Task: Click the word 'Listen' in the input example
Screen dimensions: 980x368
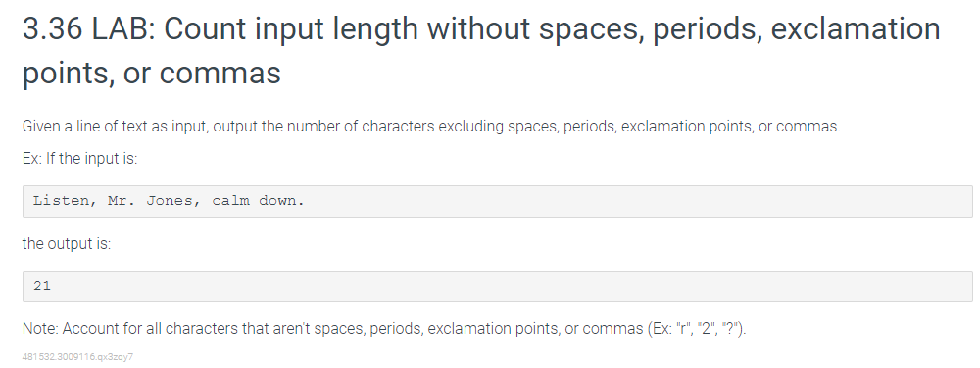Action: point(61,201)
